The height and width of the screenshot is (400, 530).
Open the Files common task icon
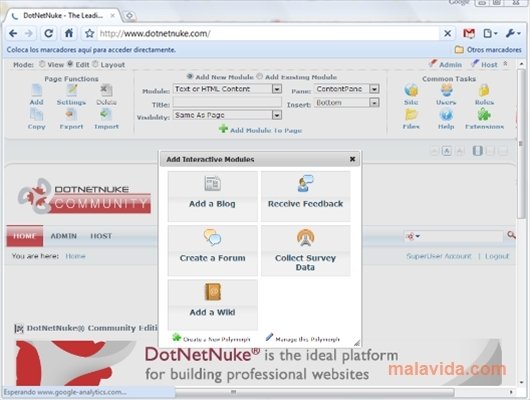411,115
